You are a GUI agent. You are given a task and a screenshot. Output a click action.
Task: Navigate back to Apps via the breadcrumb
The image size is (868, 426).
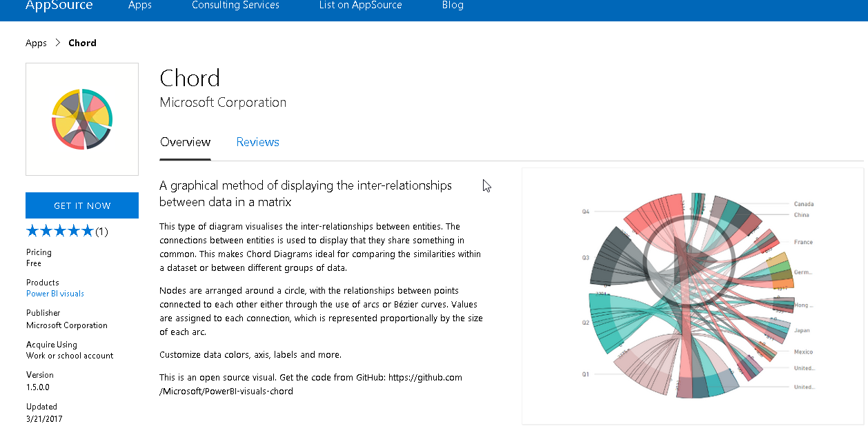36,43
